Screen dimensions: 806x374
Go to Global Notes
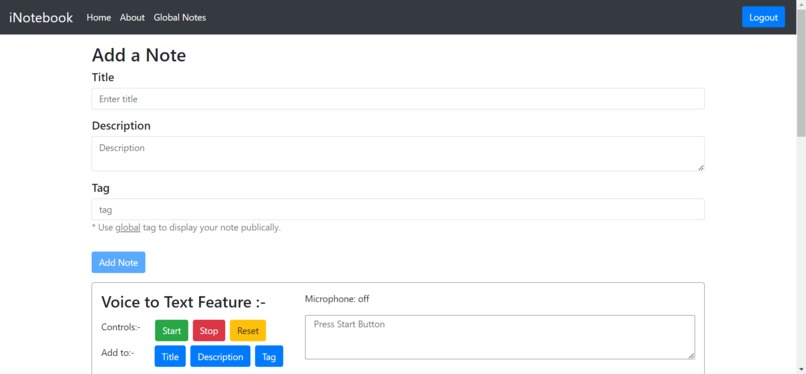coord(179,17)
